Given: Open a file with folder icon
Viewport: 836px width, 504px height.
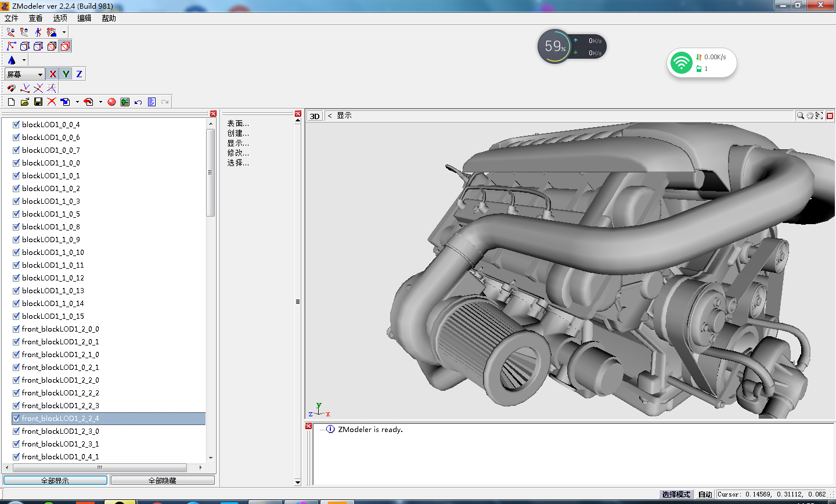Looking at the screenshot, I should pos(25,102).
